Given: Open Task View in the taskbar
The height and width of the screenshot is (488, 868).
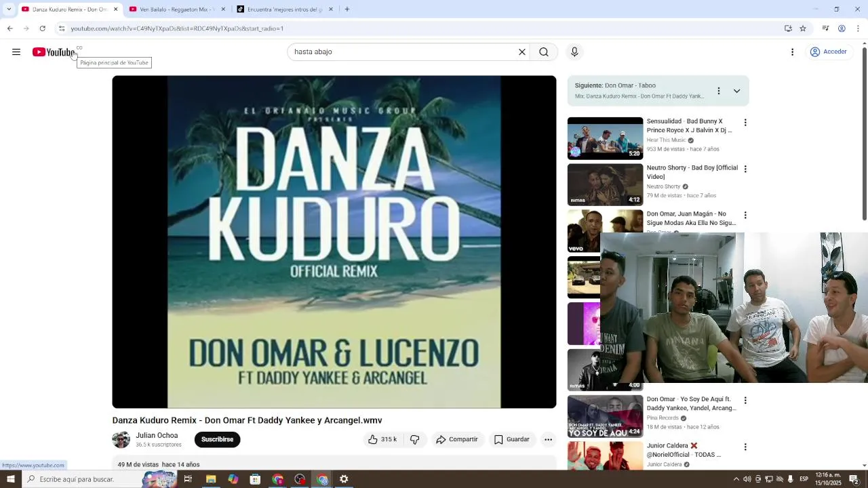Looking at the screenshot, I should [189, 479].
